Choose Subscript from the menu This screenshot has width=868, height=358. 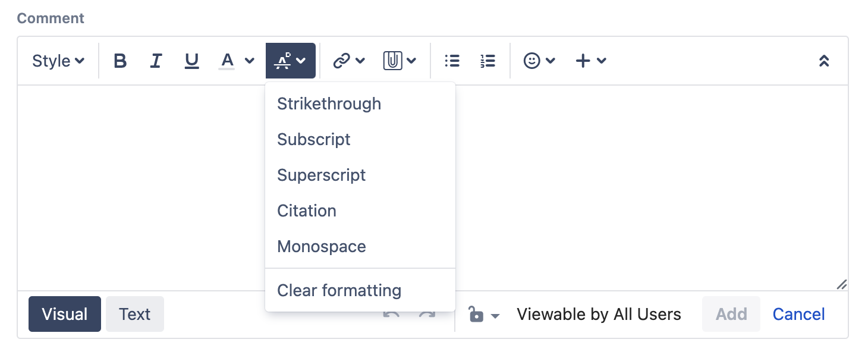pyautogui.click(x=360, y=139)
